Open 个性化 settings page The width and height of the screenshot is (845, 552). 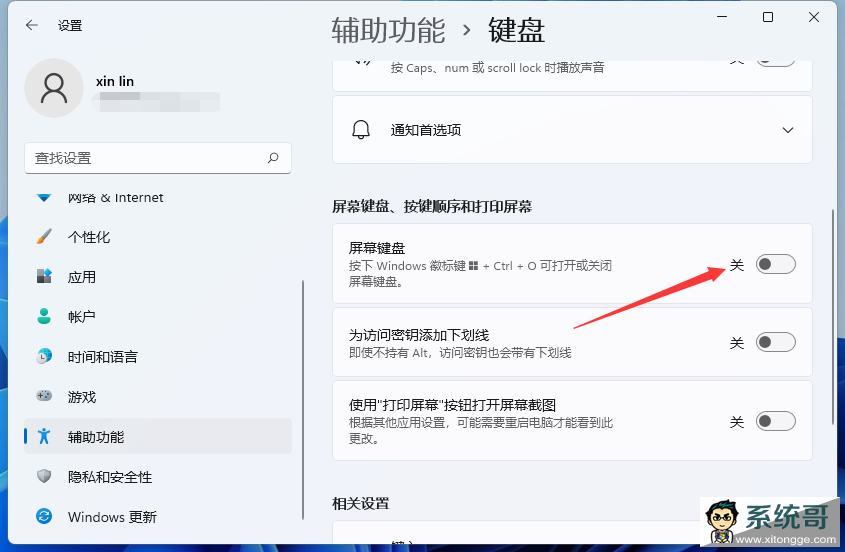pos(158,237)
